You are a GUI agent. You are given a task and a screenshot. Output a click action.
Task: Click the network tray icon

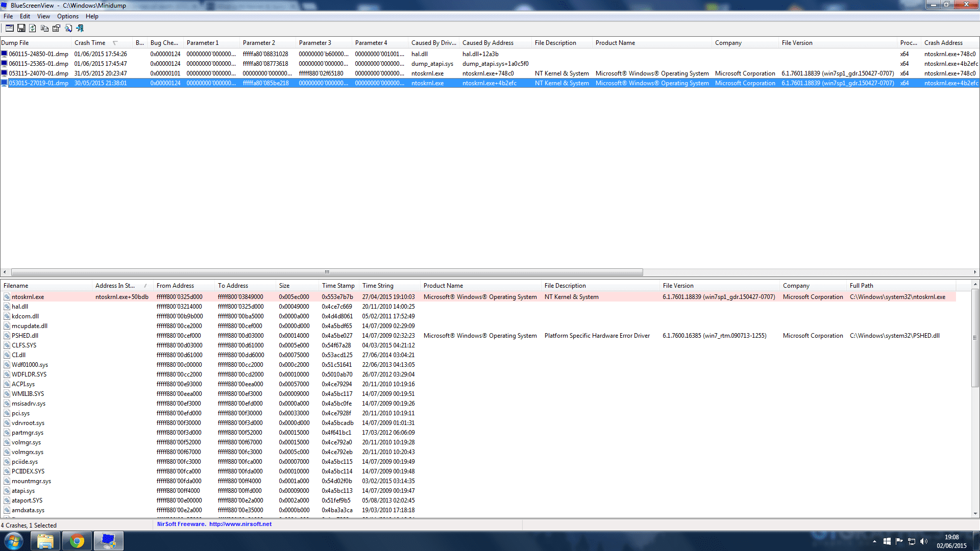[x=911, y=541]
